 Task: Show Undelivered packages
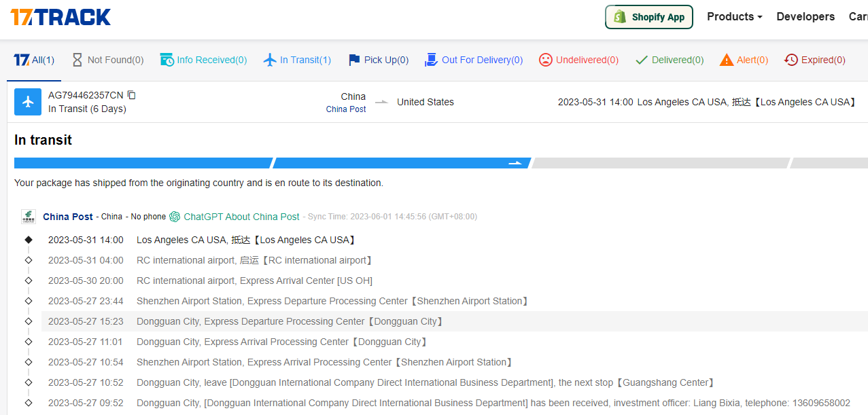[578, 60]
